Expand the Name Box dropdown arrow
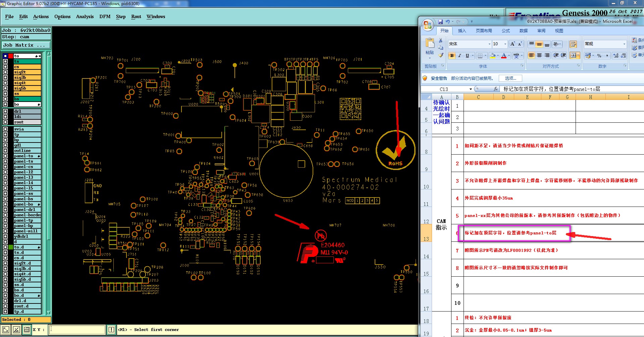This screenshot has height=337, width=644. (x=471, y=89)
